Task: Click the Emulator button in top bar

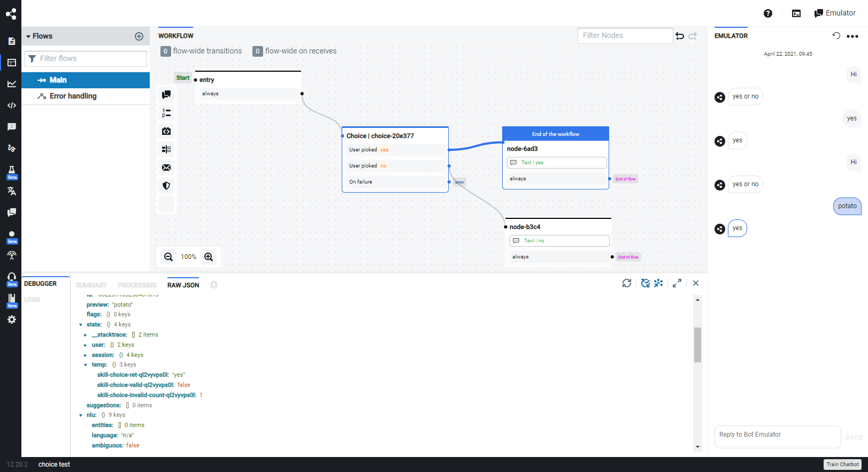Action: (835, 13)
